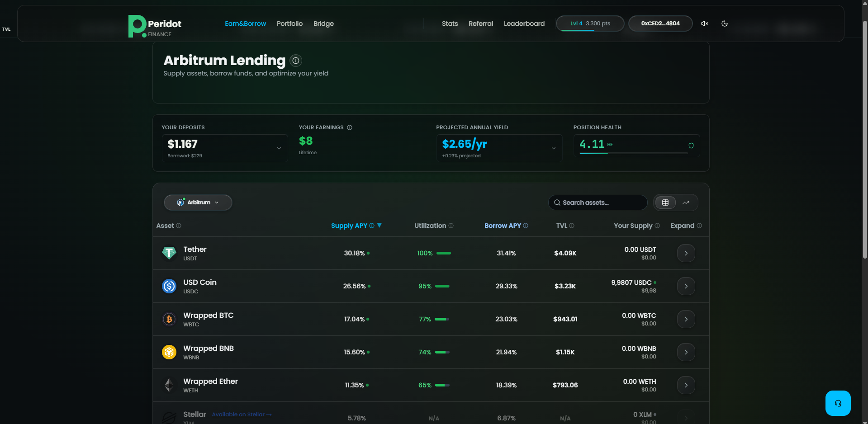Click the Utilization column info icon
Image resolution: width=868 pixels, height=424 pixels.
[451, 226]
